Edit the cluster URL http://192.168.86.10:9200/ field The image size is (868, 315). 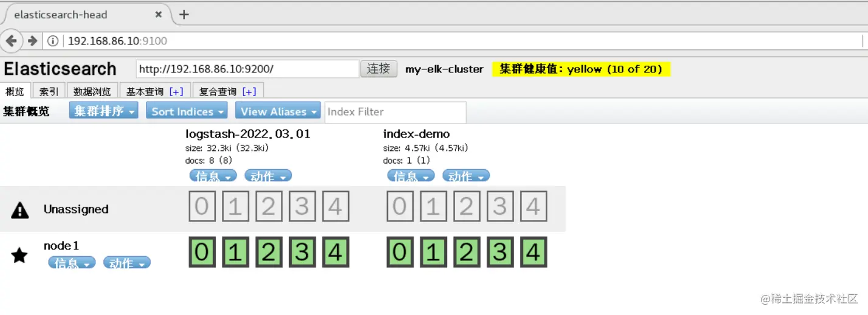[248, 69]
